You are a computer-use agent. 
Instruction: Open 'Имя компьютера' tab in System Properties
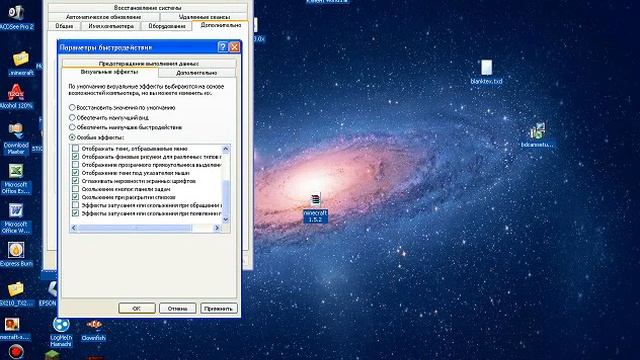[x=111, y=26]
